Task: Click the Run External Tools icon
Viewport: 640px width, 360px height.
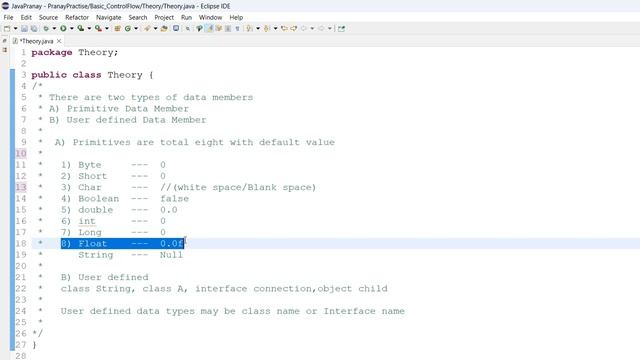Action: 98,29
